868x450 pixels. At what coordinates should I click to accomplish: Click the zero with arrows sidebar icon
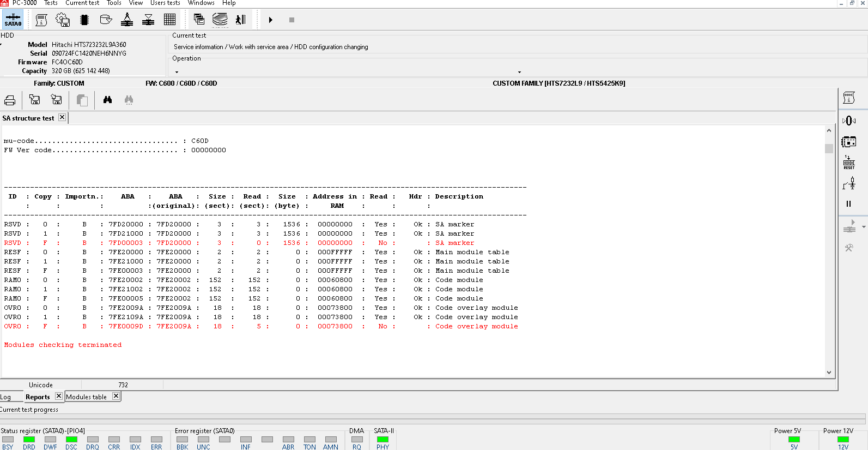point(849,121)
